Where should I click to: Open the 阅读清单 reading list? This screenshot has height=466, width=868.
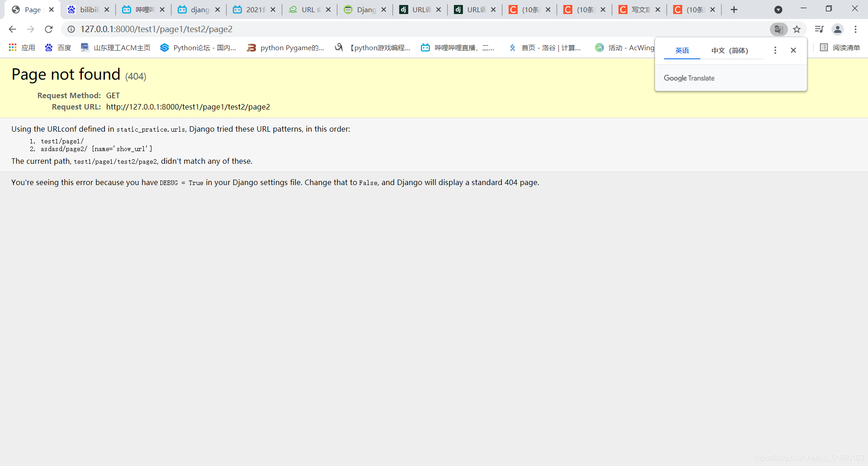point(840,48)
